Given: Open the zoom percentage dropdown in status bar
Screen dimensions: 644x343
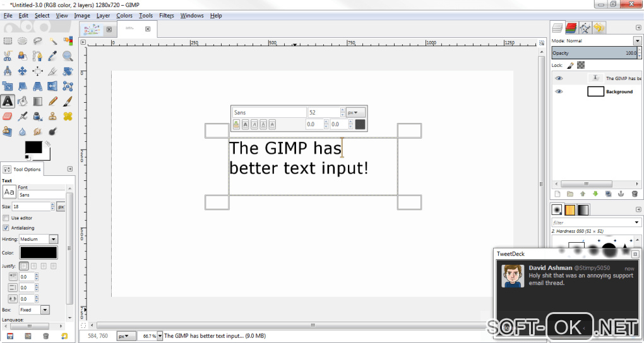Looking at the screenshot, I should click(160, 336).
